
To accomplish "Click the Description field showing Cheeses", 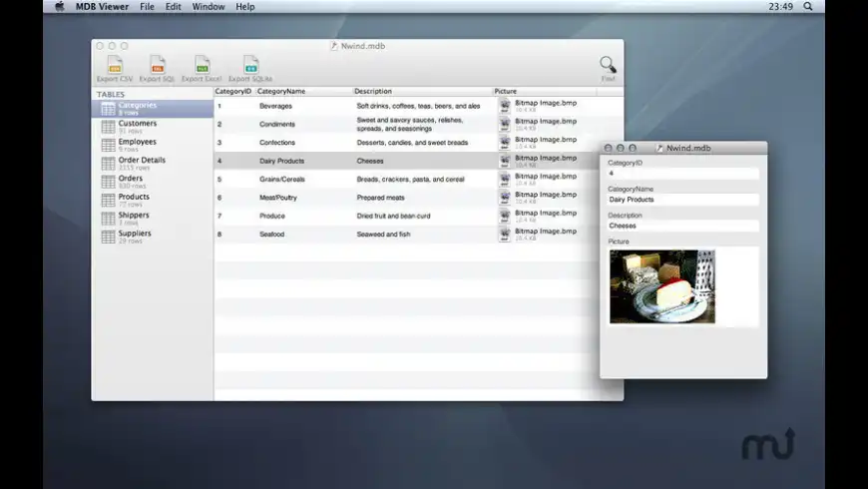I will click(x=682, y=226).
